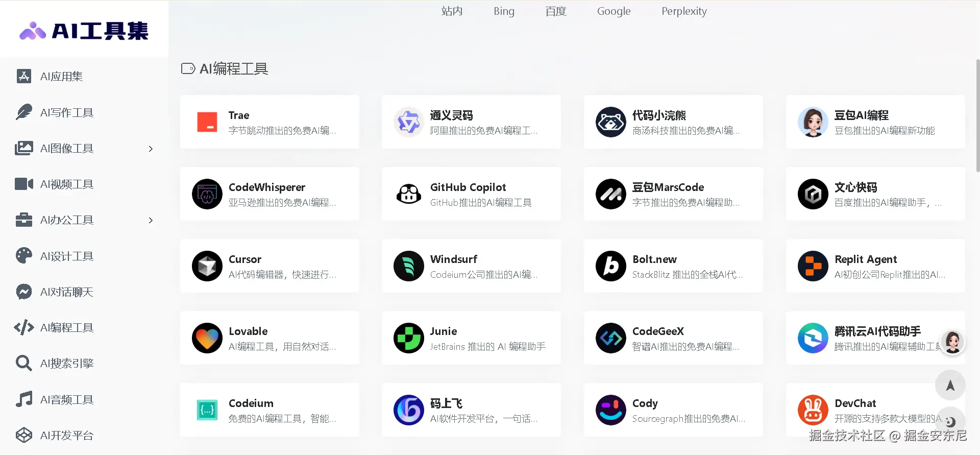Click the 豆包MarsCode icon
The image size is (980, 455).
(611, 194)
